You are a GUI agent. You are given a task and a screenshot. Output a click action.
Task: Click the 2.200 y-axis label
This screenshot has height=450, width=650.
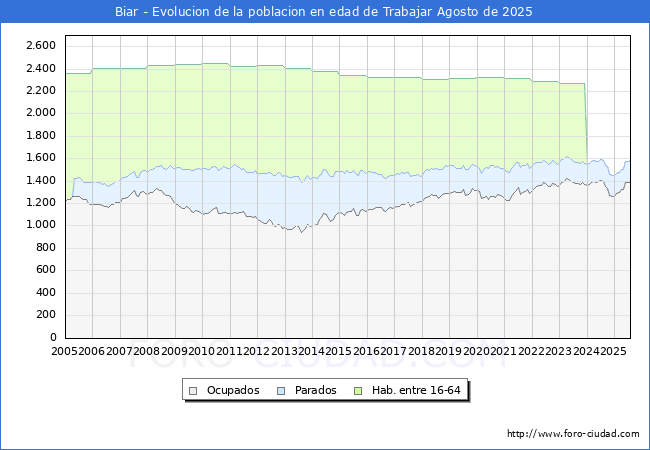[41, 90]
